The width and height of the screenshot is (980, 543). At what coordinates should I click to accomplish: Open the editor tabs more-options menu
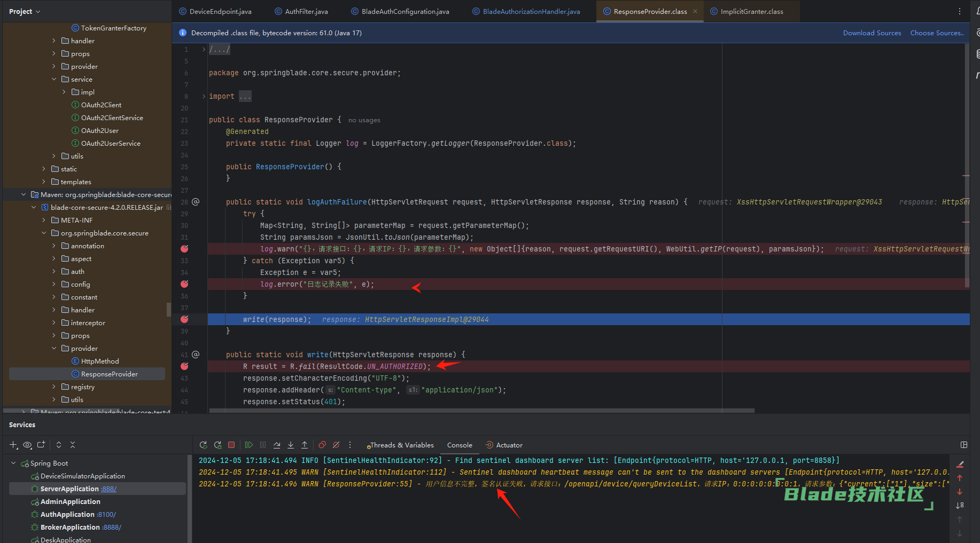point(960,11)
